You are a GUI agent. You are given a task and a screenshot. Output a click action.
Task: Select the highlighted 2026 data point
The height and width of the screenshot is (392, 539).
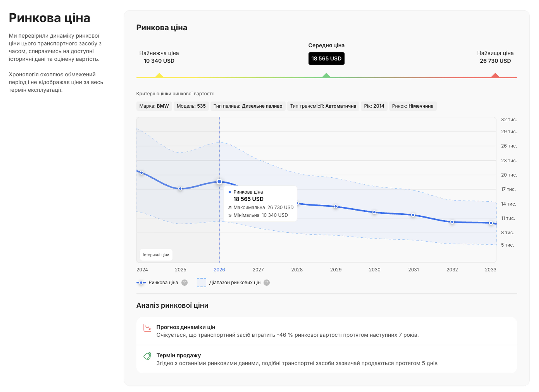click(x=219, y=182)
